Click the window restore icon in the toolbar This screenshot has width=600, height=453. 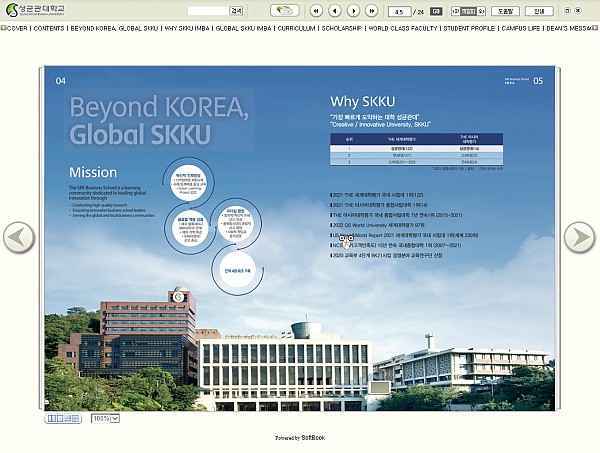tap(567, 11)
